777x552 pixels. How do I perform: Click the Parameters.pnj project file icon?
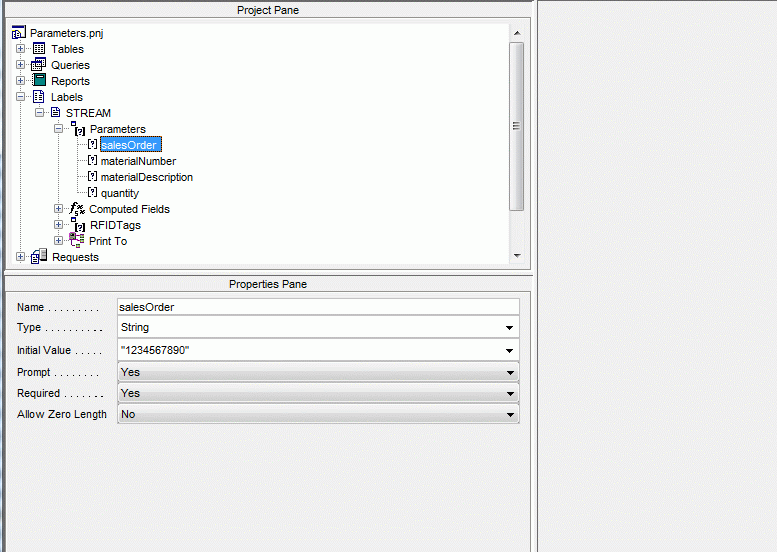[18, 33]
